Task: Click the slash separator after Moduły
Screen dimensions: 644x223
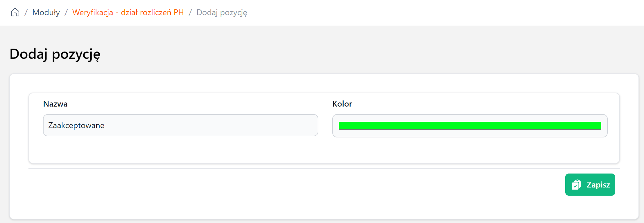Action: [x=66, y=13]
